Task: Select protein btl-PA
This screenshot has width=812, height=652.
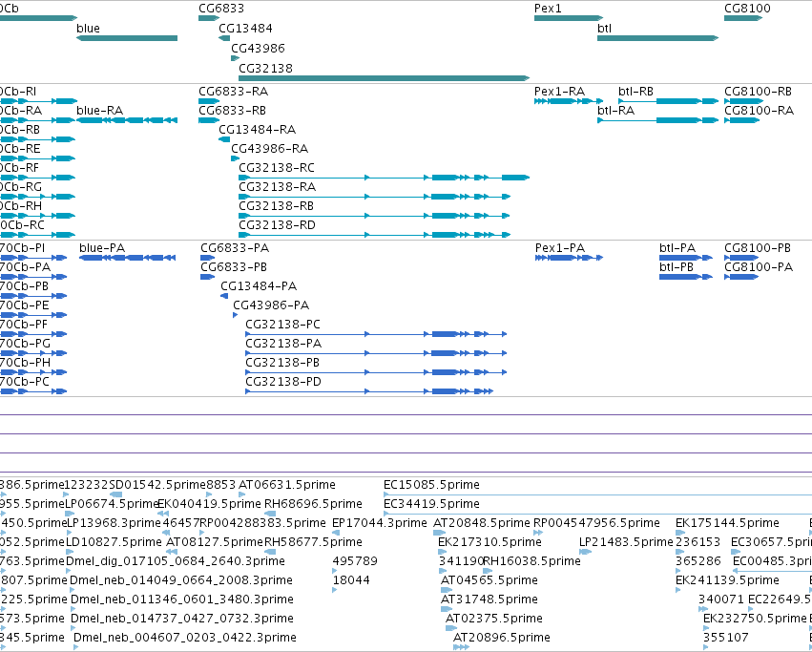Action: (x=686, y=258)
